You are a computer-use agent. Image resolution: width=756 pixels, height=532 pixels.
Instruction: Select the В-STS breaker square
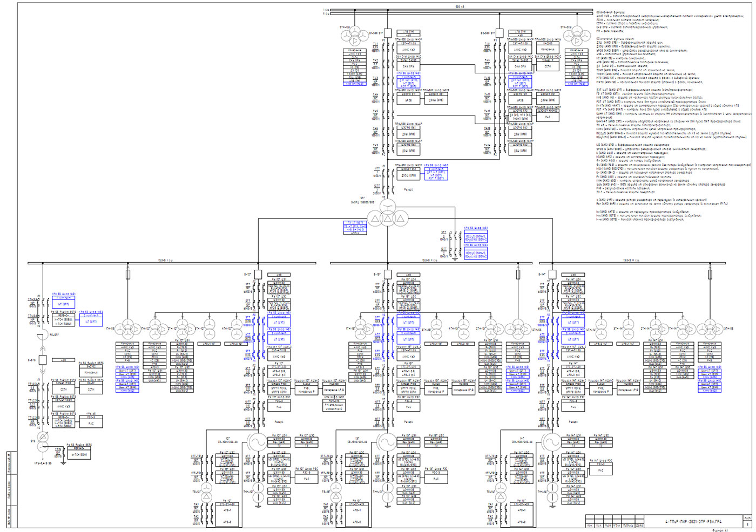click(43, 360)
